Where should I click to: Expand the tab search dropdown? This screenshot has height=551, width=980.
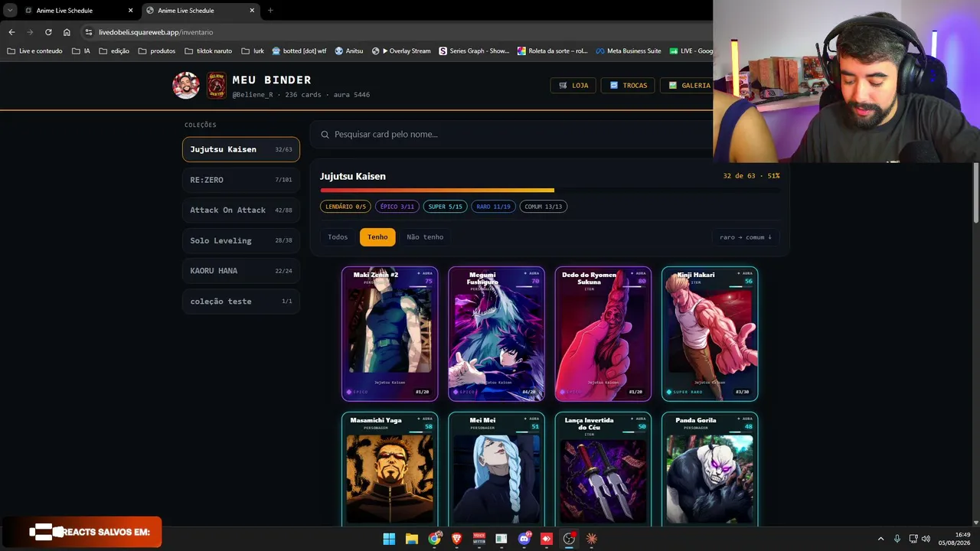(x=10, y=11)
